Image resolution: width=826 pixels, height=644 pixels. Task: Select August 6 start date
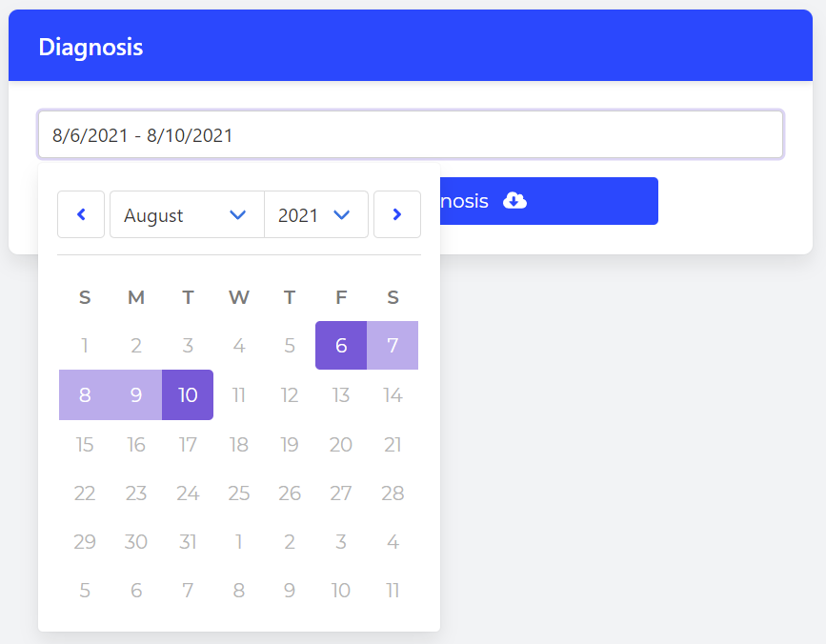(341, 346)
